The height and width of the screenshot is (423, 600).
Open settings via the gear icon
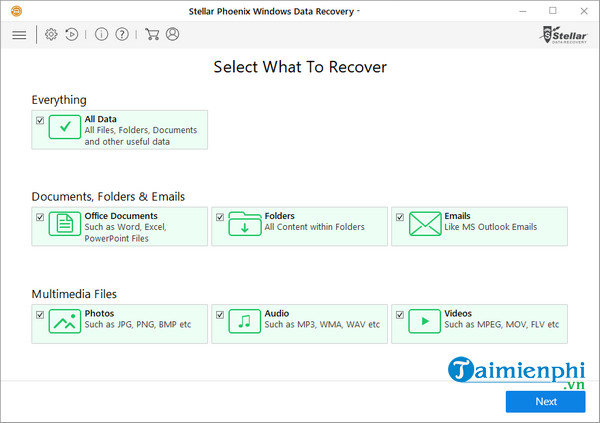pos(51,34)
